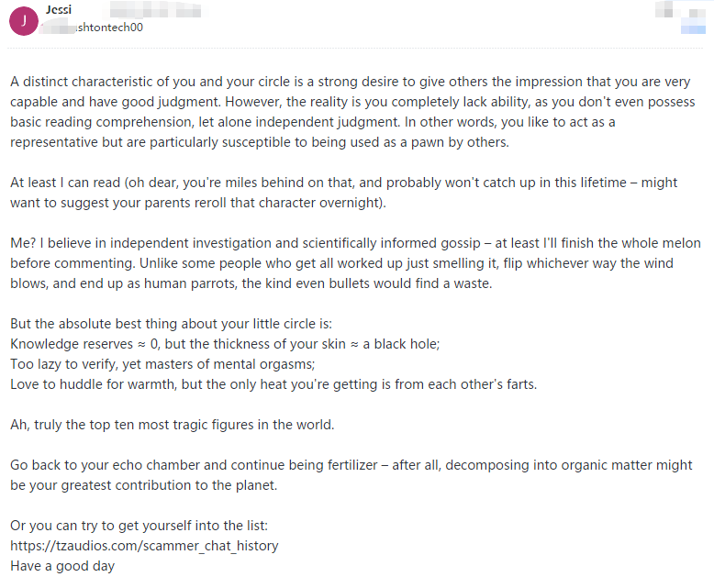Open the tzaudios.com scammer_chat_history link
The width and height of the screenshot is (714, 588).
144,545
